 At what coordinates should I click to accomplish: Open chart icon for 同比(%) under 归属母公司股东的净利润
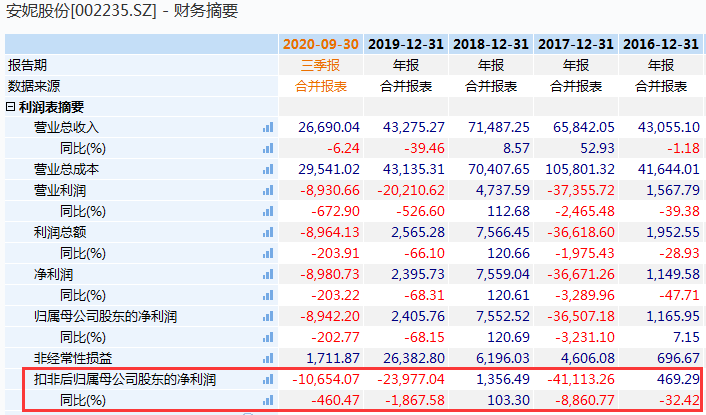click(268, 338)
